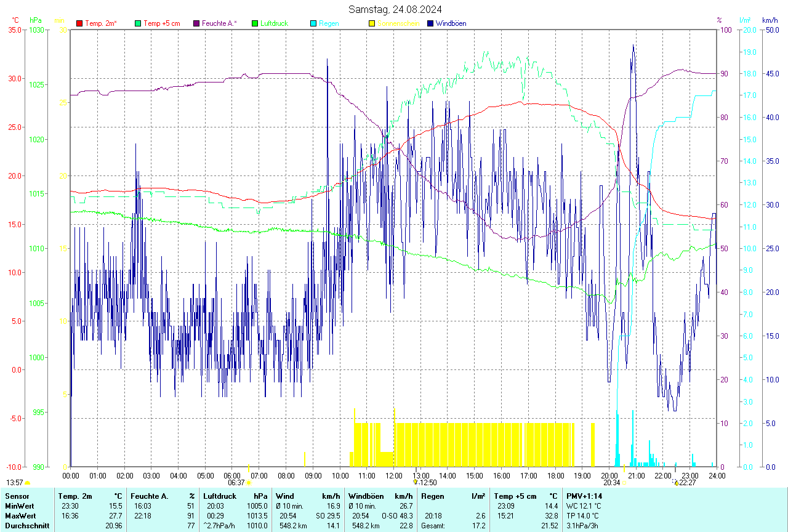Click the purple Feuchte A. legend swatch
The width and height of the screenshot is (788, 532).
click(x=196, y=23)
